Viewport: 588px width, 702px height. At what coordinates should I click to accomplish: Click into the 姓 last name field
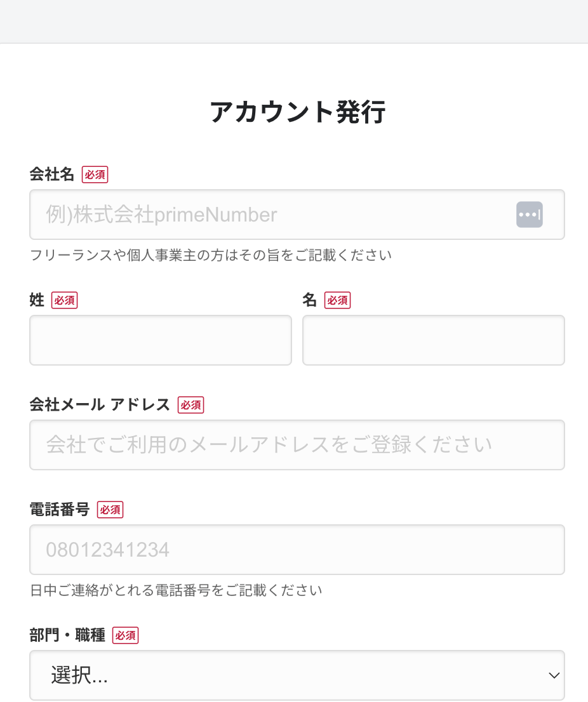(x=160, y=340)
